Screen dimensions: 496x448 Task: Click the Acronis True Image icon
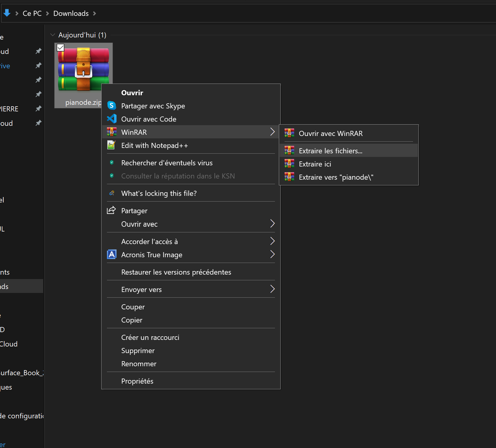click(x=112, y=255)
